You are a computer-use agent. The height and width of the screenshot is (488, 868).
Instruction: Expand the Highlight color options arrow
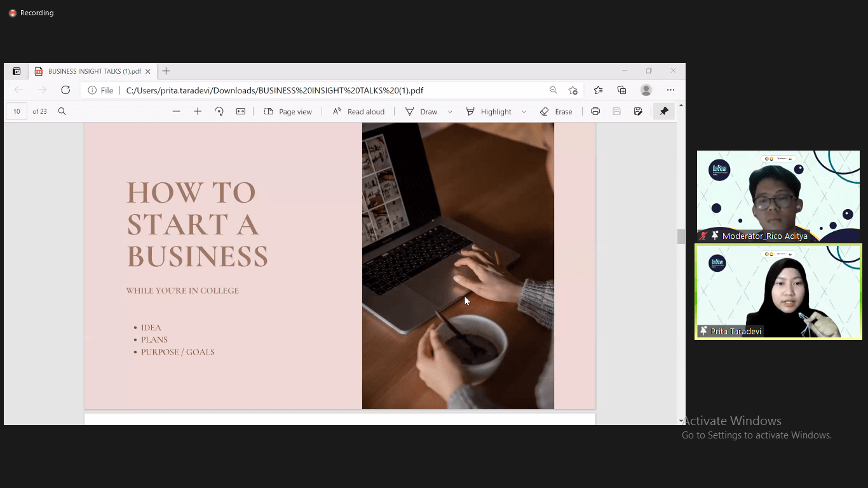pyautogui.click(x=524, y=112)
